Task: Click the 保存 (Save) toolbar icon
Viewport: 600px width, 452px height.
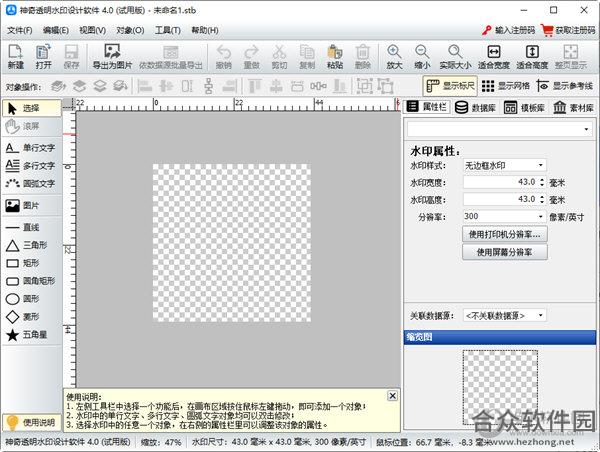Action: (71, 57)
